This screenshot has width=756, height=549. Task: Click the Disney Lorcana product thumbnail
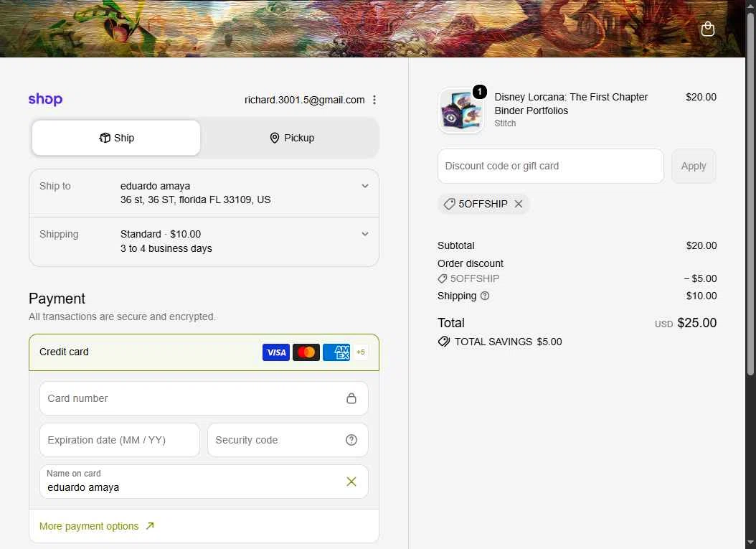(461, 111)
